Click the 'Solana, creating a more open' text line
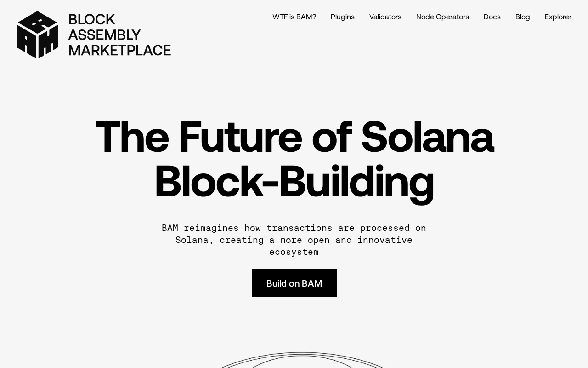Viewport: 588px width, 368px height. [x=294, y=240]
